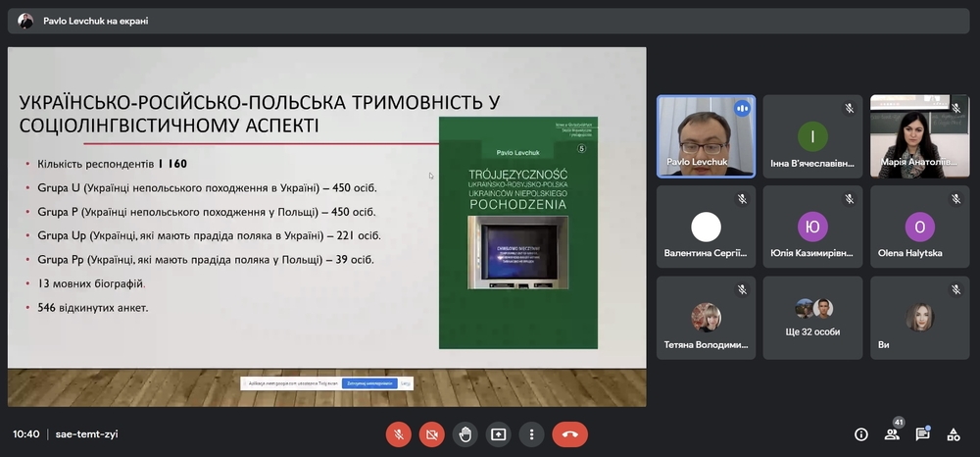This screenshot has height=457, width=980.
Task: Click the muted mic icon on Юлія Казимирівна's tile
Action: [x=849, y=199]
